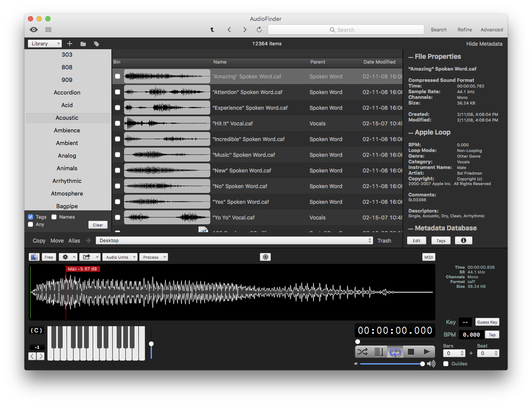The height and width of the screenshot is (405, 532).
Task: Click the Guess Key button
Action: point(487,322)
